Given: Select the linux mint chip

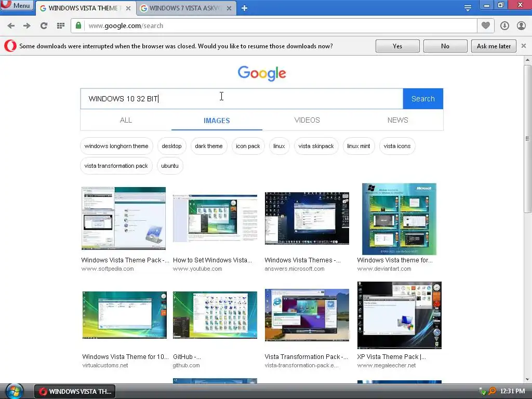Looking at the screenshot, I should (358, 146).
